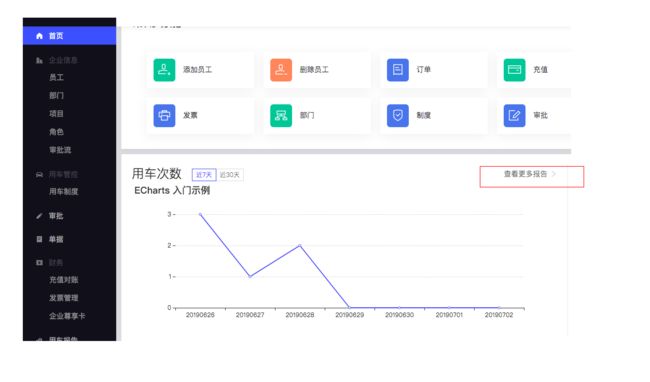This screenshot has height=382, width=650.
Task: Click the 审批 shortcut card label
Action: 541,115
